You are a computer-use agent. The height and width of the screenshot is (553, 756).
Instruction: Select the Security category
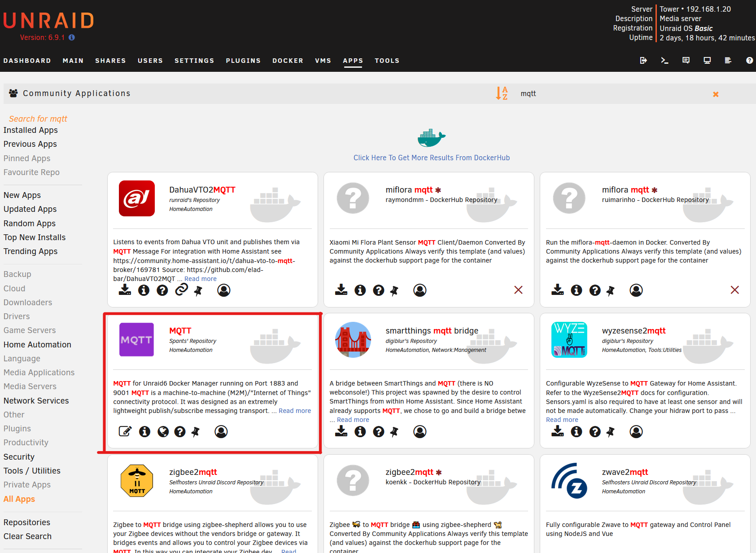[19, 457]
